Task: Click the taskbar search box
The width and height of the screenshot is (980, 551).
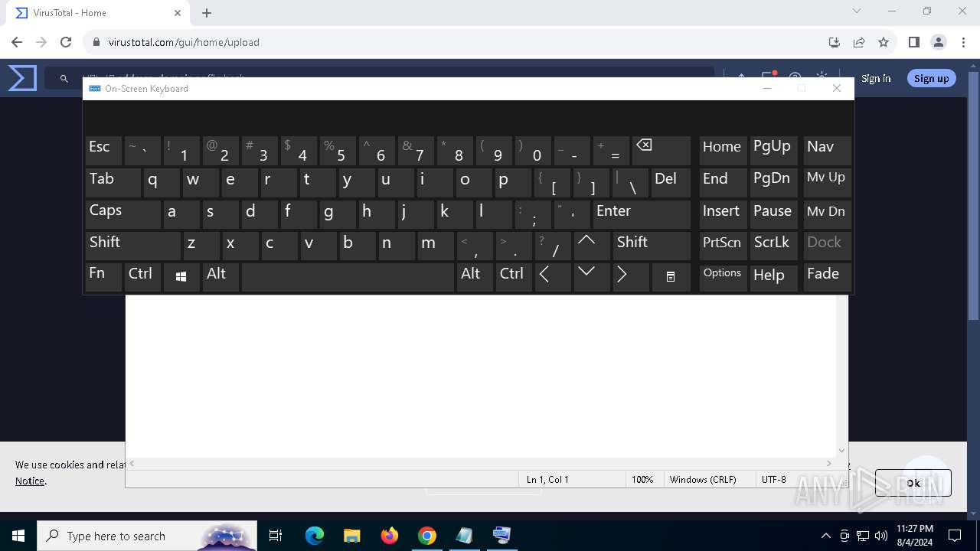Action: click(x=147, y=536)
